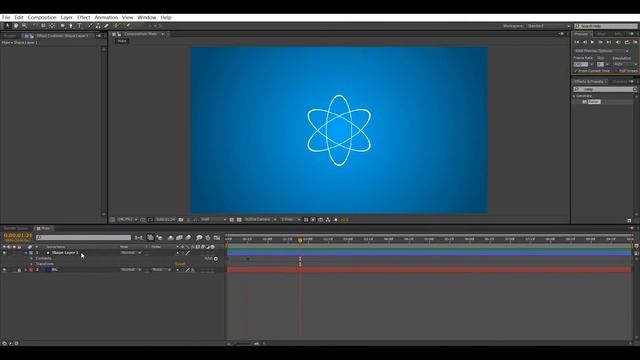Select the Pen tool
This screenshot has height=360, width=640.
click(x=71, y=26)
